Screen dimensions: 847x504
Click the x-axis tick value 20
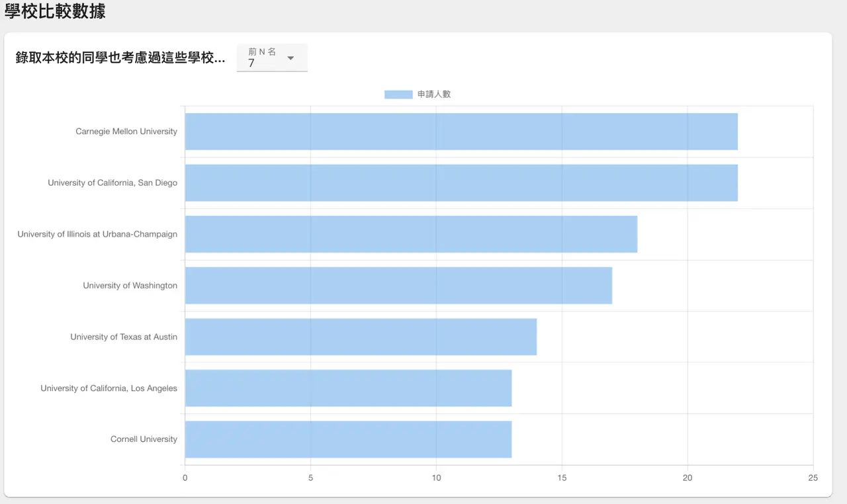(688, 478)
